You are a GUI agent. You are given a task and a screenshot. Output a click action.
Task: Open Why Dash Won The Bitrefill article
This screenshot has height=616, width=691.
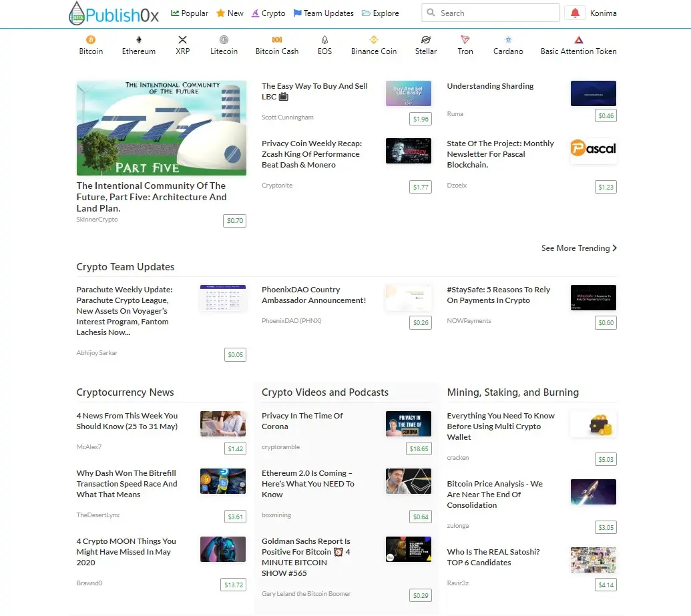(127, 484)
